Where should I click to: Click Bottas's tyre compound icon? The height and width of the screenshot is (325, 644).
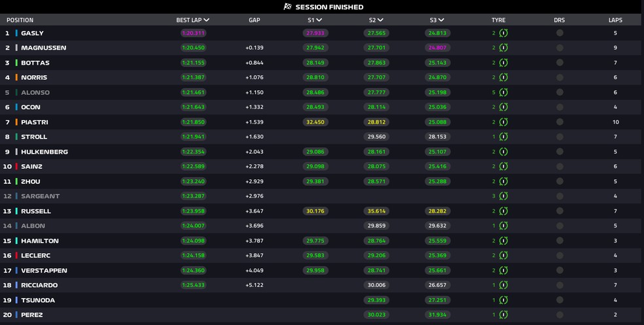coord(503,63)
